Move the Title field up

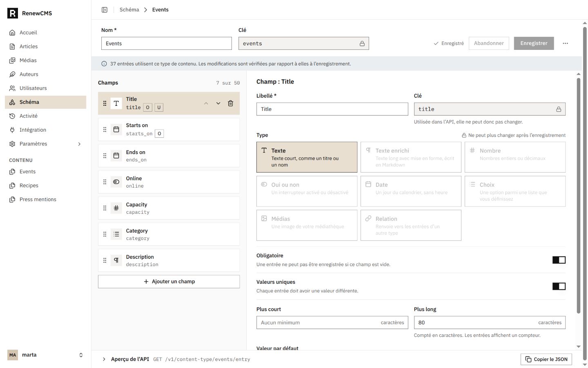206,103
